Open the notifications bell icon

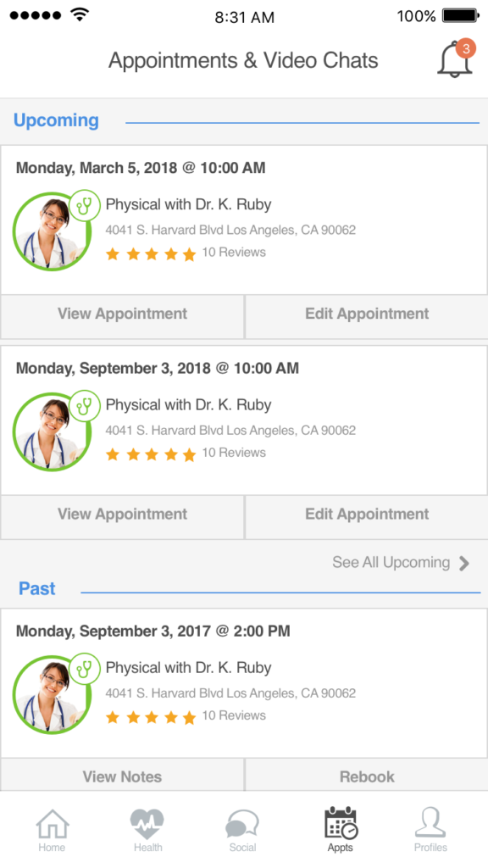(456, 58)
